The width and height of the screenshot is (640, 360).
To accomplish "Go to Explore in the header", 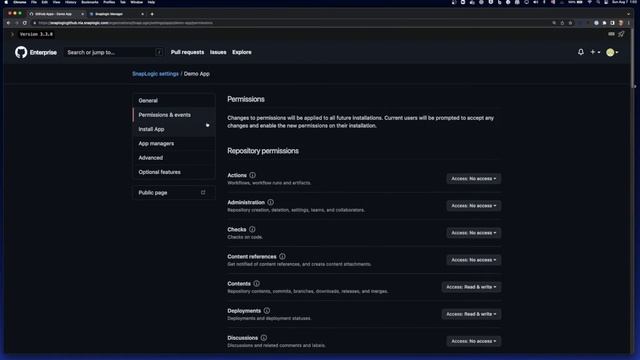I will click(242, 52).
